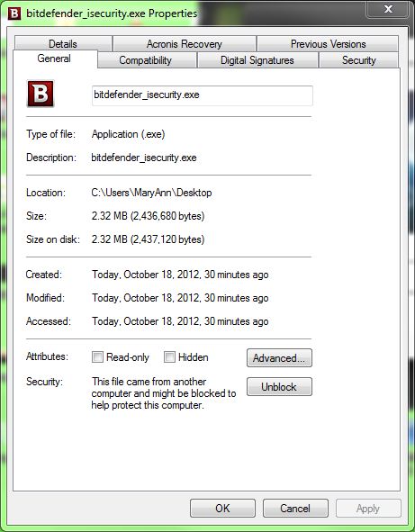Click the Accessed date value
The height and width of the screenshot is (532, 415).
180,321
